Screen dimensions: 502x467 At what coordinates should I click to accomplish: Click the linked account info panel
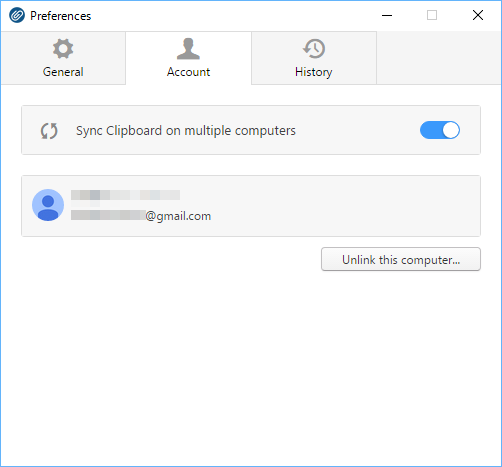click(251, 206)
